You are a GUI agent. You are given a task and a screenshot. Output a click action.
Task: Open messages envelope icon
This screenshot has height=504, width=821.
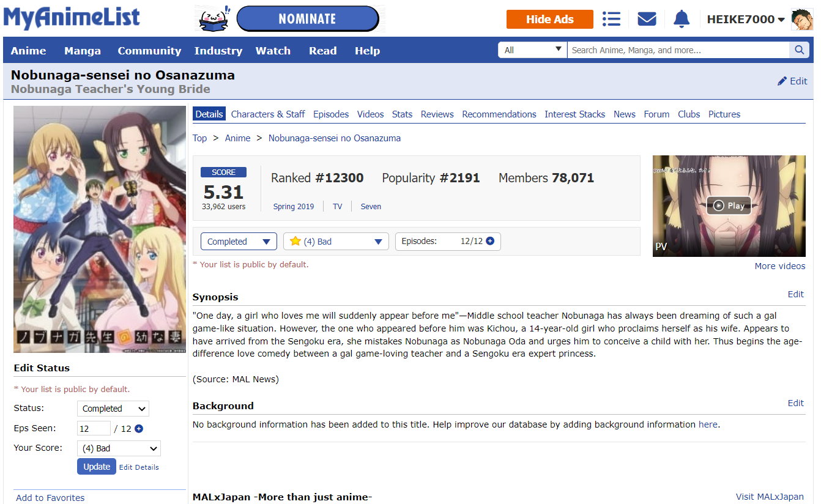click(x=647, y=19)
